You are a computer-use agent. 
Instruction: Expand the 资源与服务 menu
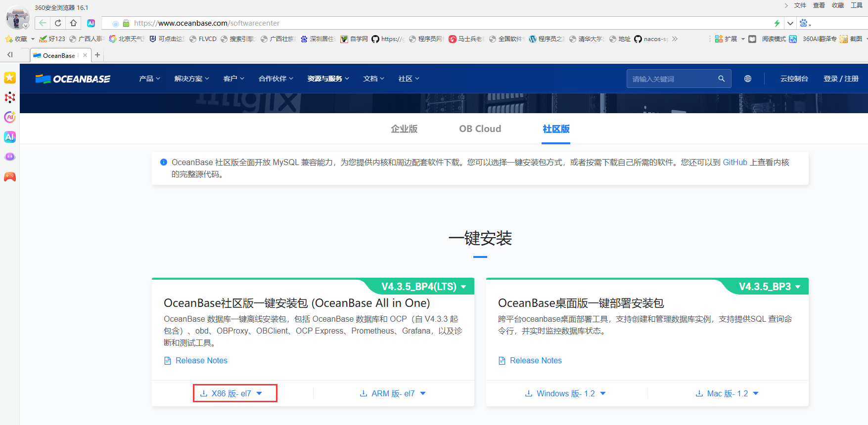(x=328, y=79)
